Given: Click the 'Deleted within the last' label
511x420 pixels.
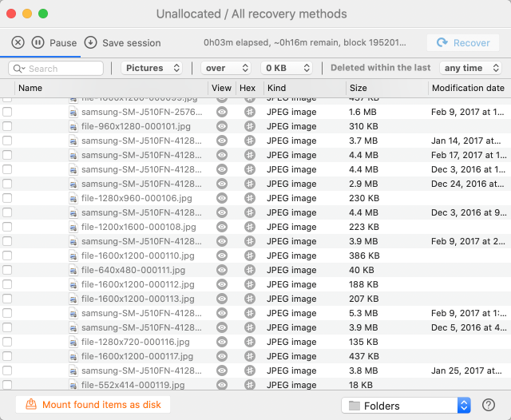Looking at the screenshot, I should (380, 68).
